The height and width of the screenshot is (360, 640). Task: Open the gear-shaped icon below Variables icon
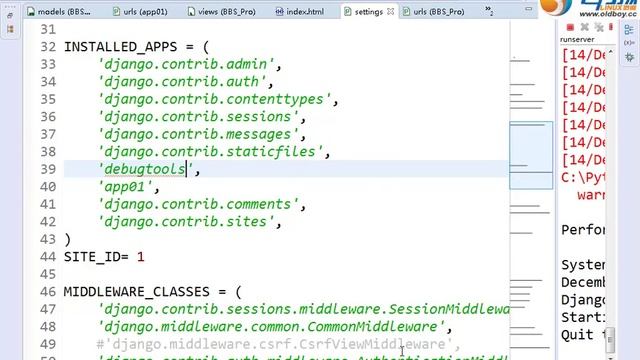click(629, 57)
